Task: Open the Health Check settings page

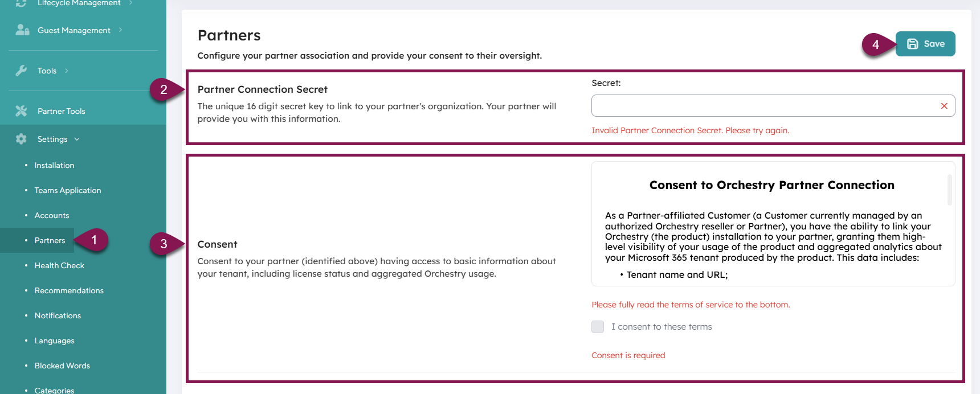Action: 59,265
